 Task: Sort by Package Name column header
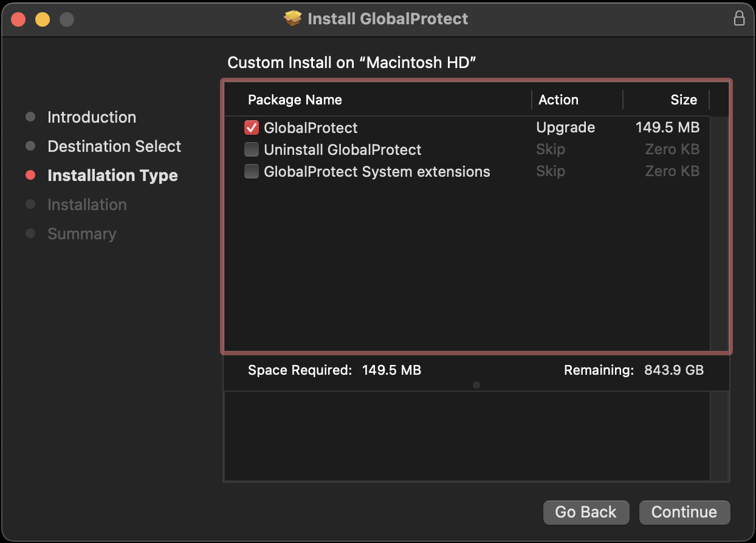pos(295,100)
